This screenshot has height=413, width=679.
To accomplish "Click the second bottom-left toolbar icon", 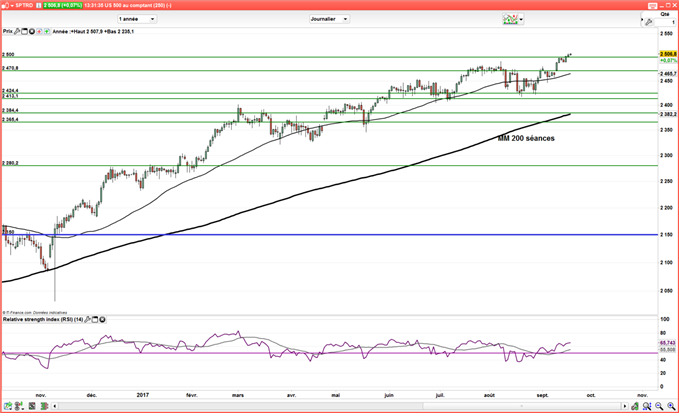I will tap(19, 406).
